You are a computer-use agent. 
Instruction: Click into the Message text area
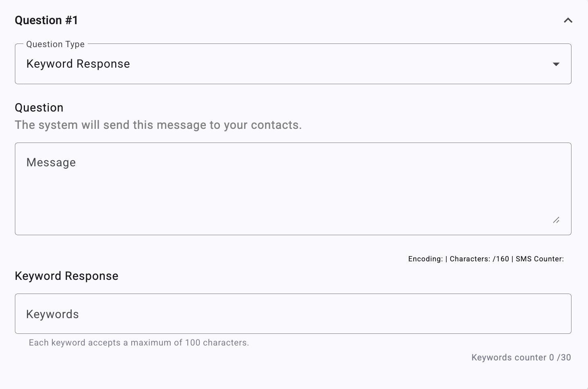click(x=293, y=189)
